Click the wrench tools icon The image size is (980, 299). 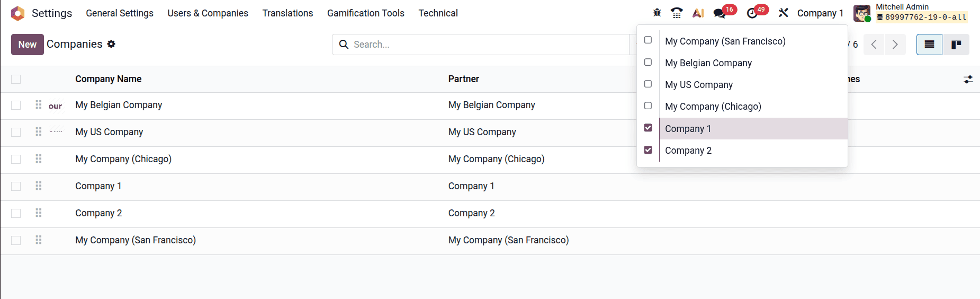(x=784, y=13)
